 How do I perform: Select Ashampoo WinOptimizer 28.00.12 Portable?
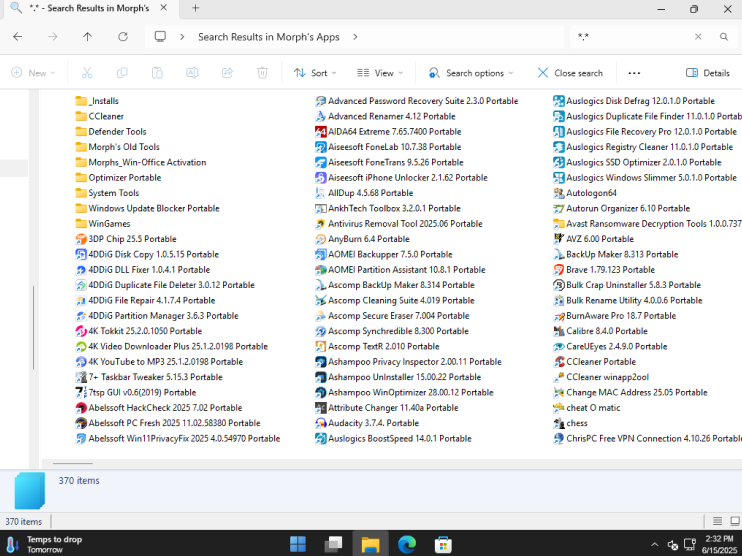[404, 392]
